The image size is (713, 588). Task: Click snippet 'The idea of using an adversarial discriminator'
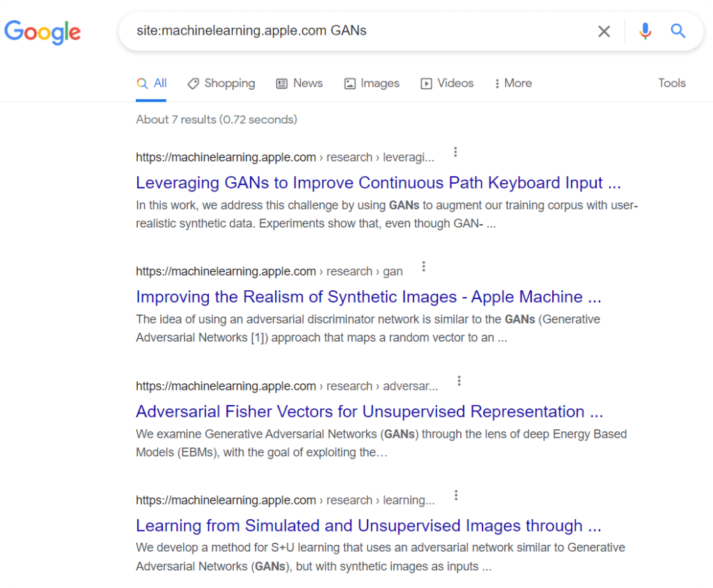[x=368, y=328]
